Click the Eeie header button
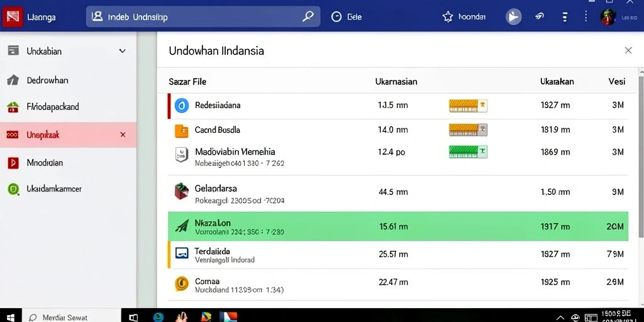The width and height of the screenshot is (644, 322). (x=347, y=17)
